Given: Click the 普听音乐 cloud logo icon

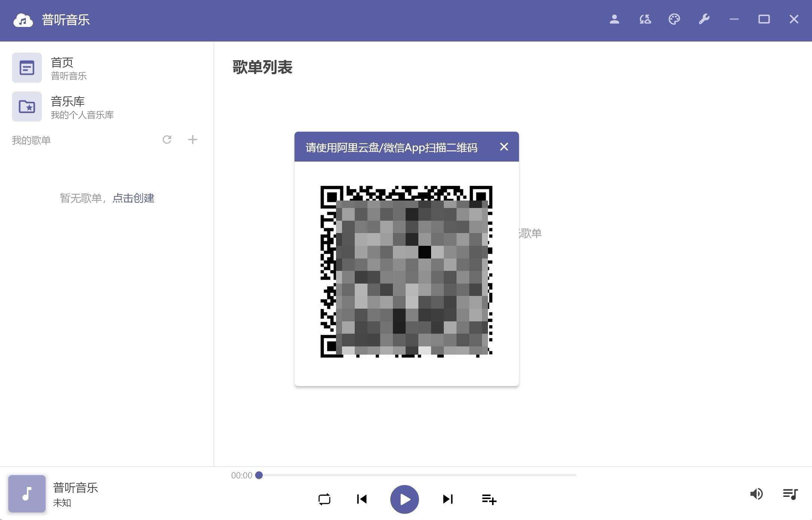Looking at the screenshot, I should click(23, 20).
